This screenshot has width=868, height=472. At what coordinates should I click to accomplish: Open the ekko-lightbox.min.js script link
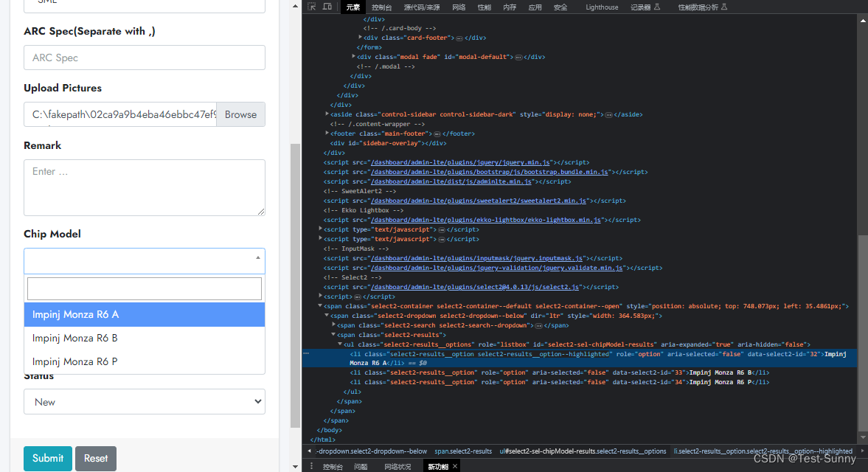pyautogui.click(x=486, y=221)
